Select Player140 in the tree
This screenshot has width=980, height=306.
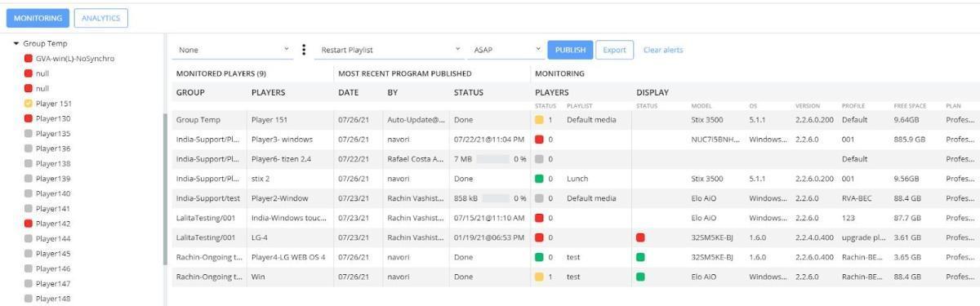[52, 193]
